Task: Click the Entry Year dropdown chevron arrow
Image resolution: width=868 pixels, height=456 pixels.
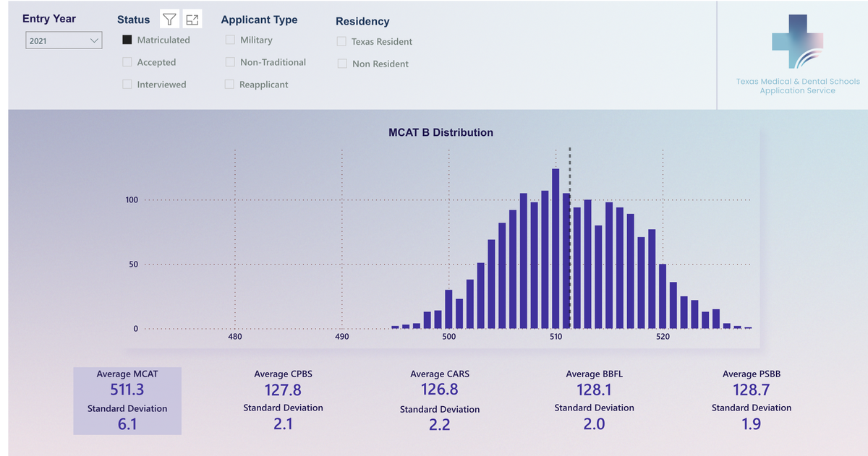Action: 94,41
